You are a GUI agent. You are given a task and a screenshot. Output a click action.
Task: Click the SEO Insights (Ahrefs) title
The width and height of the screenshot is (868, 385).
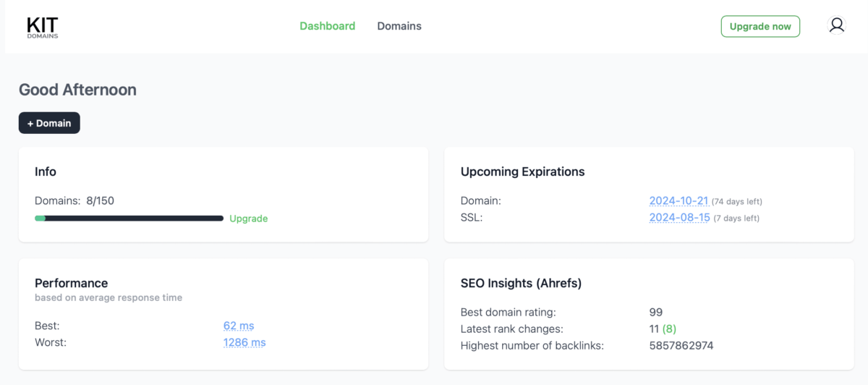coord(521,283)
